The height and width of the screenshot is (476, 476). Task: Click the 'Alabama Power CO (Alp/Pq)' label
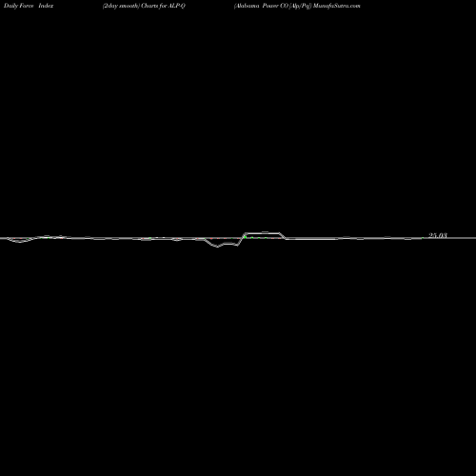pos(273,6)
